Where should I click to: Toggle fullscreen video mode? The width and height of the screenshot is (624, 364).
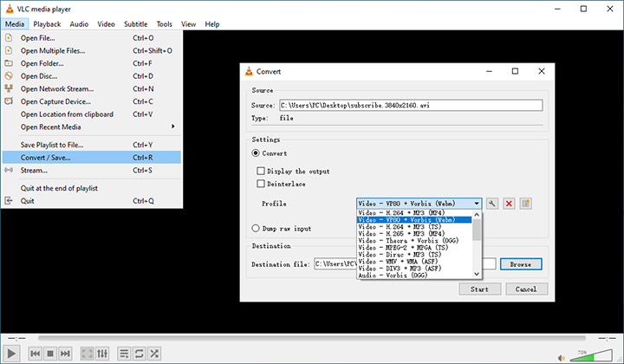tap(88, 354)
